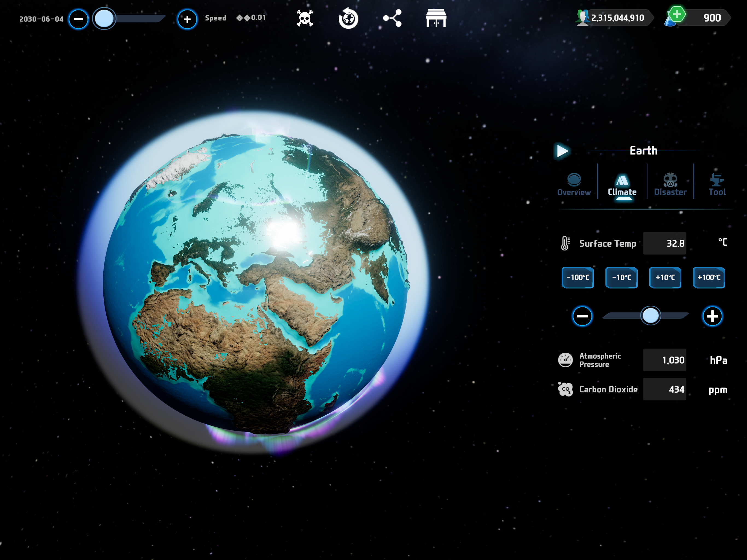The width and height of the screenshot is (747, 560).
Task: Click the °C unit label
Action: 723,242
